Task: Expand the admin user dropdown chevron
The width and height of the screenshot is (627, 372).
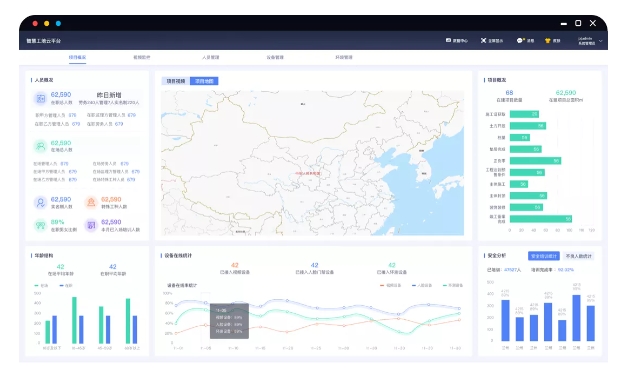Action: pos(601,41)
